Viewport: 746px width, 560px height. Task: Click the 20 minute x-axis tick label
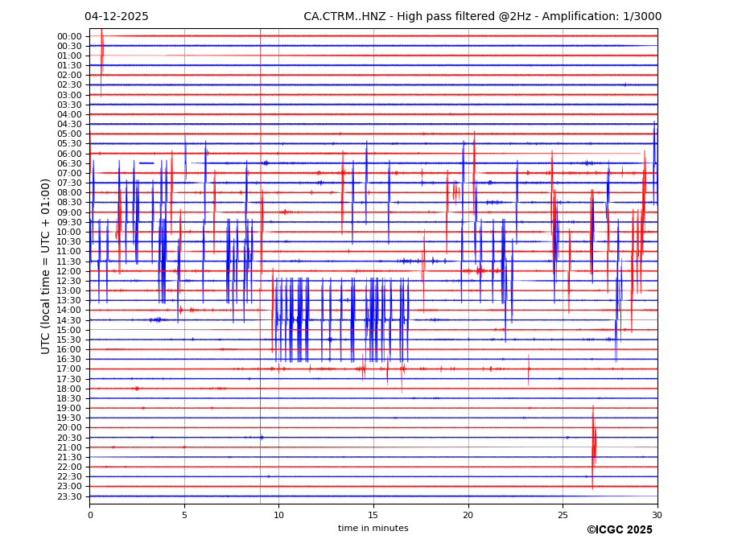tap(468, 515)
